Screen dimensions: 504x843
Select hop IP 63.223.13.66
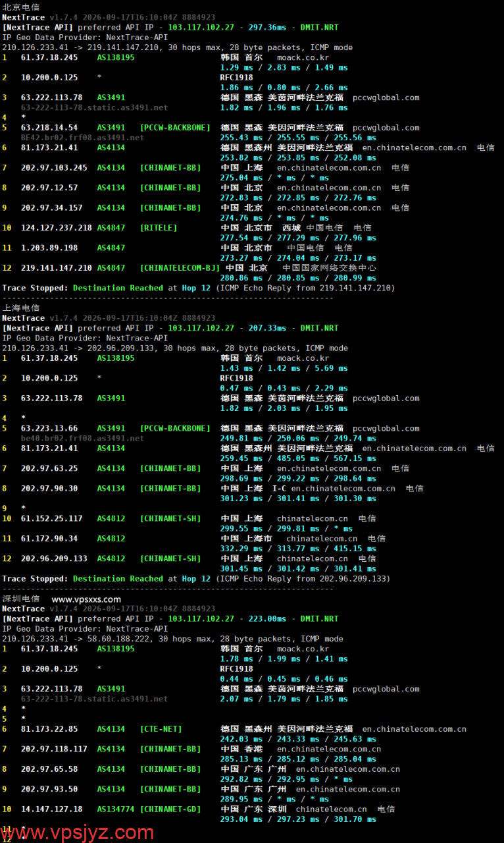coord(49,428)
